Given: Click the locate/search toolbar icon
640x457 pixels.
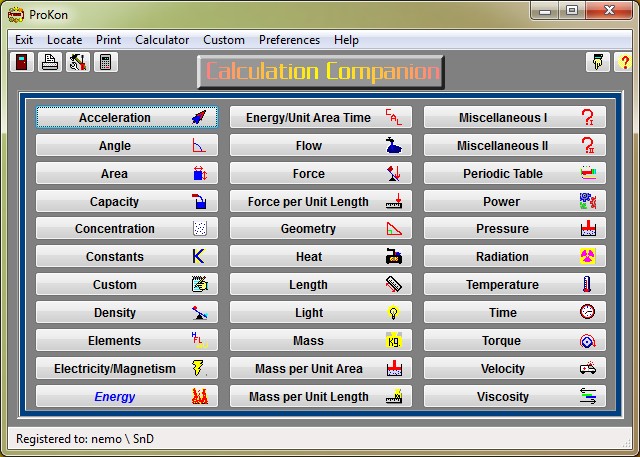Looking at the screenshot, I should (x=77, y=63).
